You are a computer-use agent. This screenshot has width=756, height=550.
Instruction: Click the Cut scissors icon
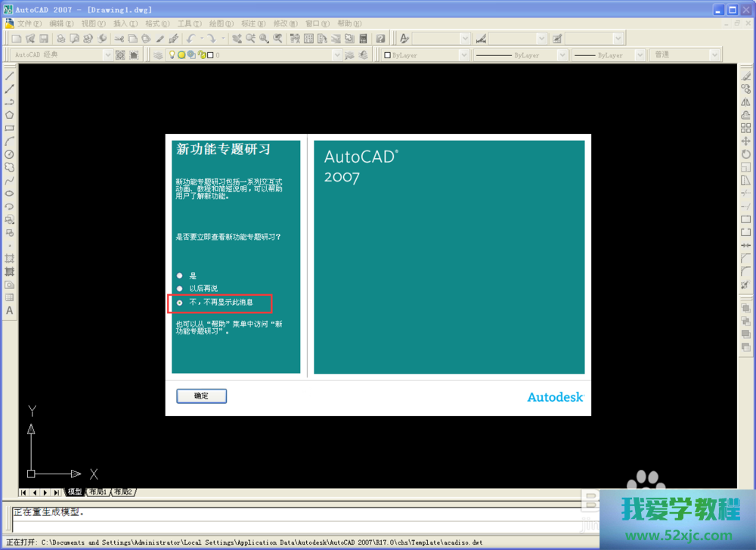119,39
